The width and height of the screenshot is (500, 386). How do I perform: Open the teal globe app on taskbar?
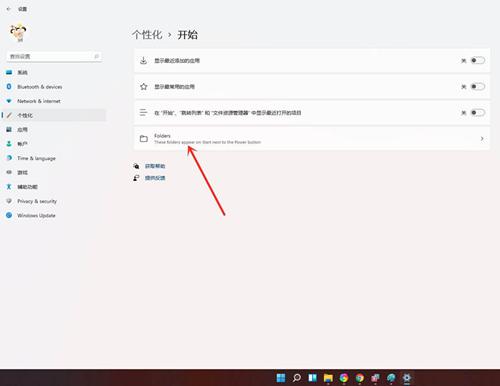391,378
